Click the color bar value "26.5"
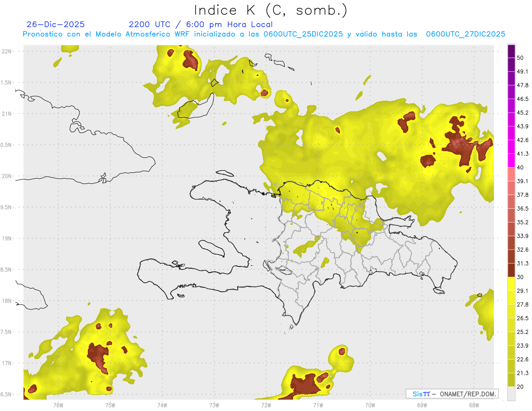Viewport: 532px width, 411px height. click(x=522, y=318)
